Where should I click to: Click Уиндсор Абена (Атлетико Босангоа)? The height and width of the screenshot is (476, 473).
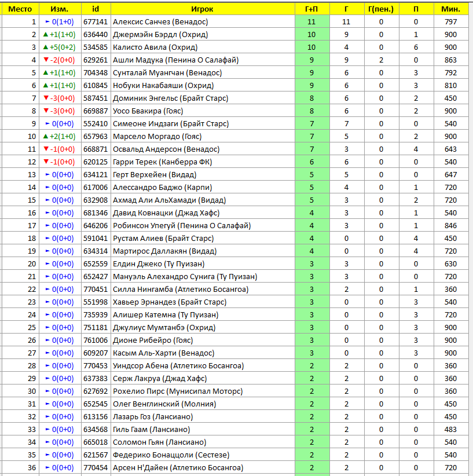click(203, 366)
